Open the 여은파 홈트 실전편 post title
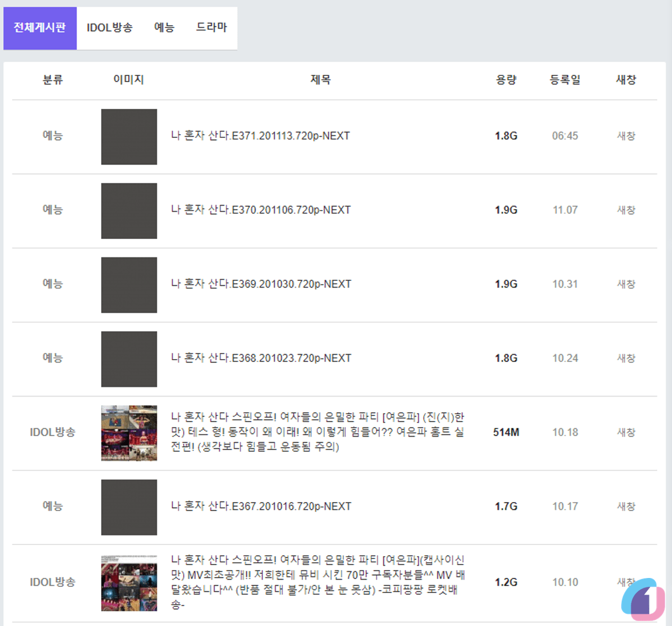Screen dimensions: 672x626 pos(318,432)
